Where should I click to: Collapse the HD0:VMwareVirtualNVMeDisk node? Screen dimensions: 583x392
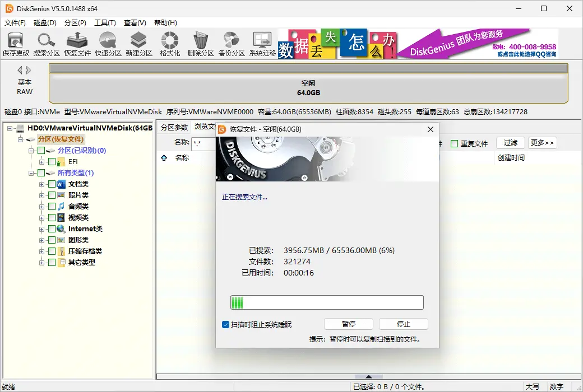click(x=10, y=128)
